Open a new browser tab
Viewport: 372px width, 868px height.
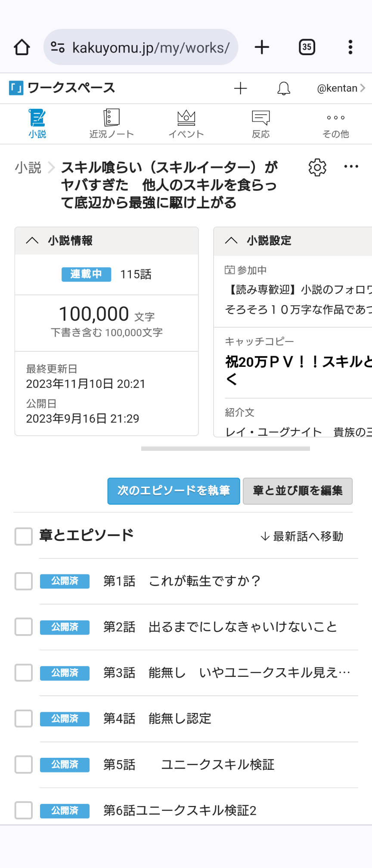click(262, 47)
